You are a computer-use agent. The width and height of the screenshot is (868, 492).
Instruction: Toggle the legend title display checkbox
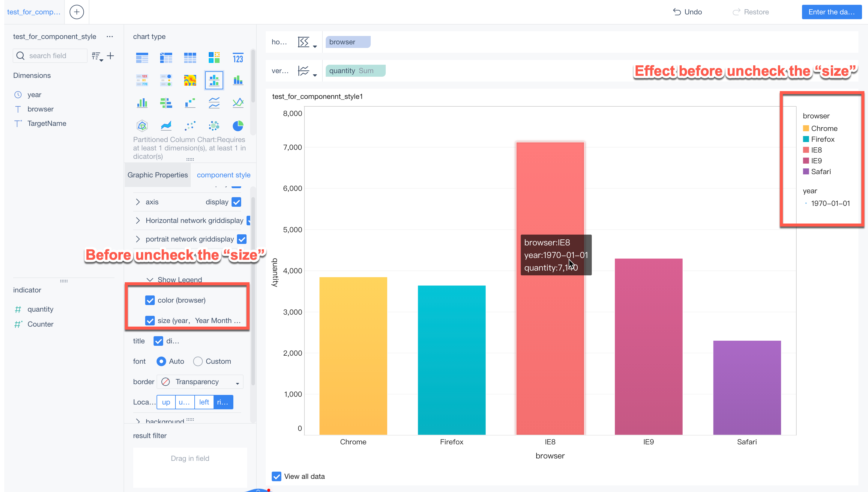158,341
